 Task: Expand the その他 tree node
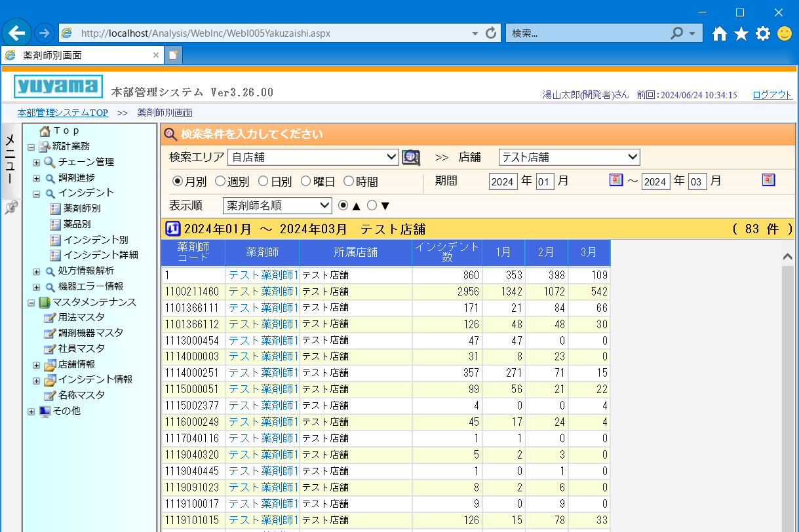[31, 411]
